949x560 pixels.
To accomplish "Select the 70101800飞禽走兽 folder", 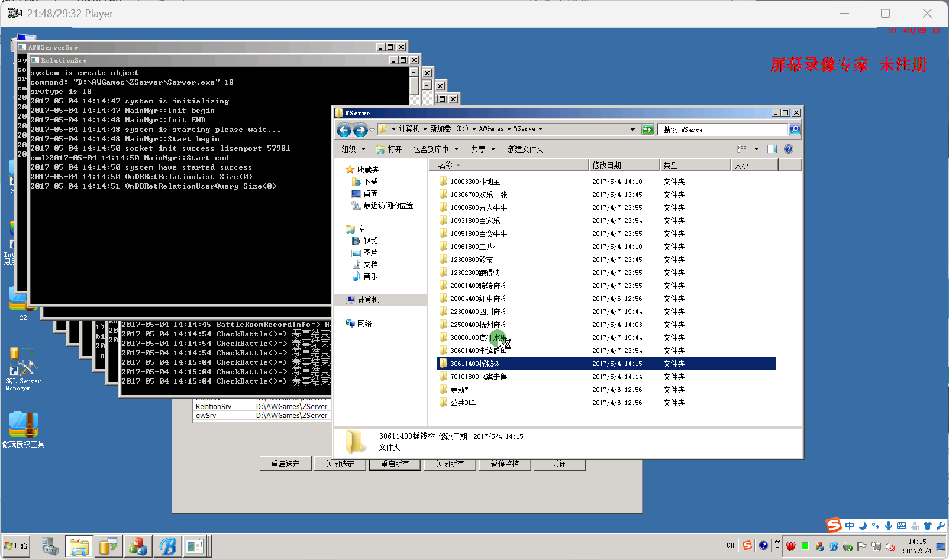I will tap(478, 377).
